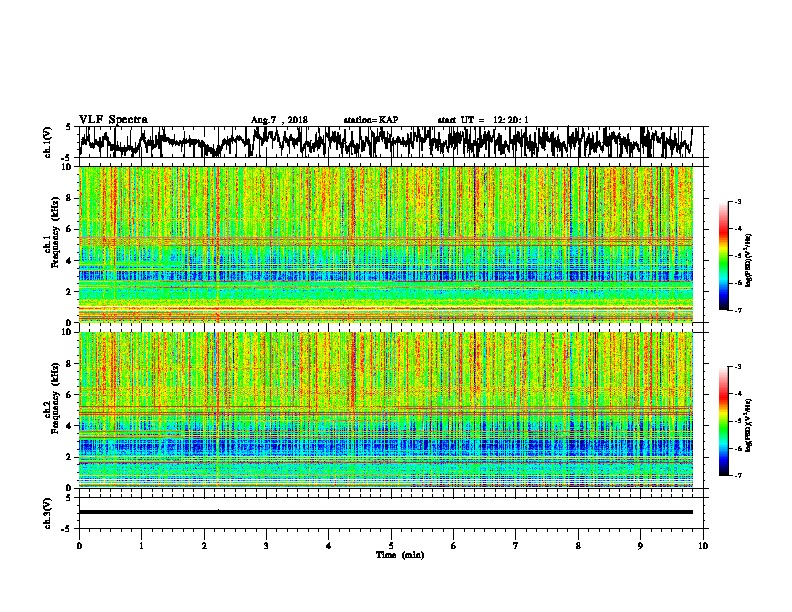Click time axis tick label "3"

[x=266, y=546]
